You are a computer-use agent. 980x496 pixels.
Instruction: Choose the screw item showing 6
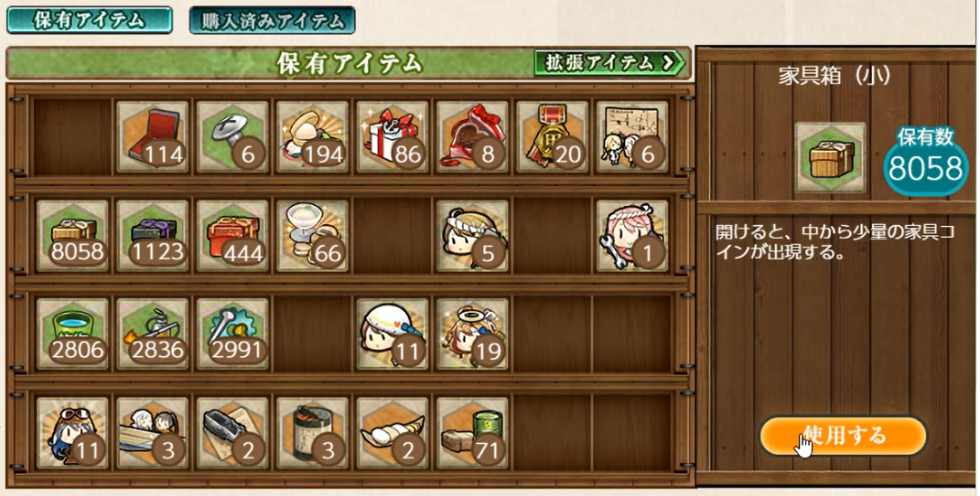tap(232, 136)
